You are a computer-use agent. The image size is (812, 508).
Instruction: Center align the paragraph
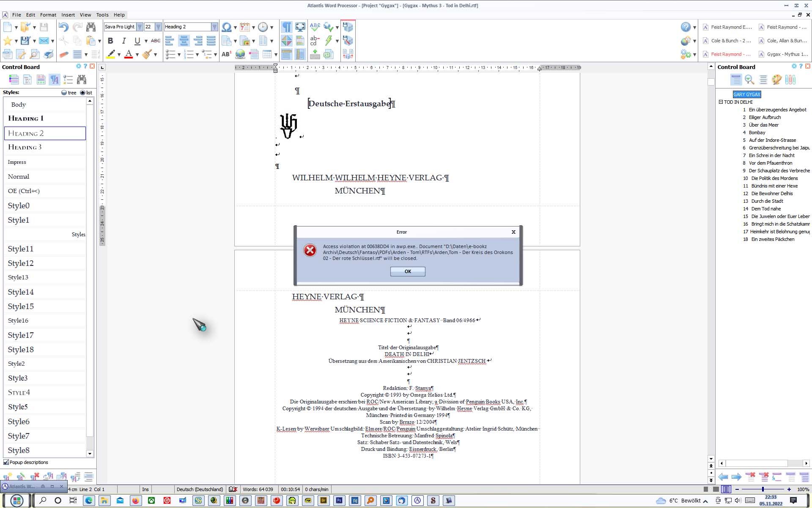pos(184,41)
